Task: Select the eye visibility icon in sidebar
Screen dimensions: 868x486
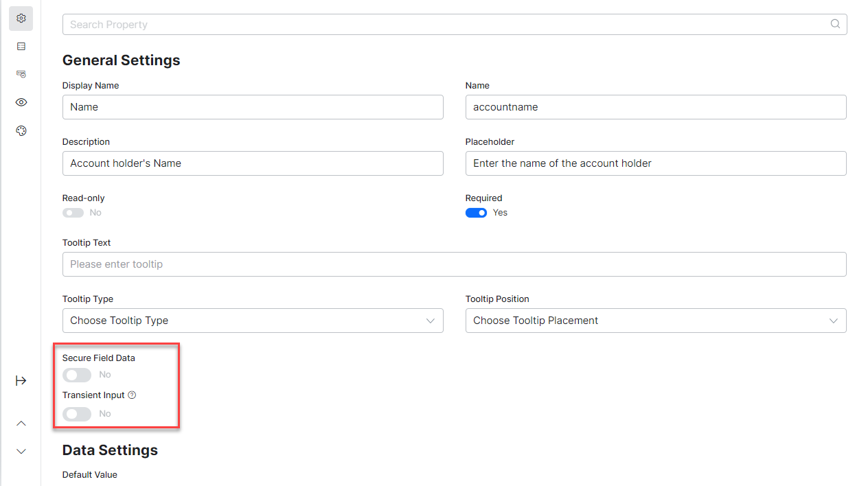Action: pyautogui.click(x=21, y=102)
